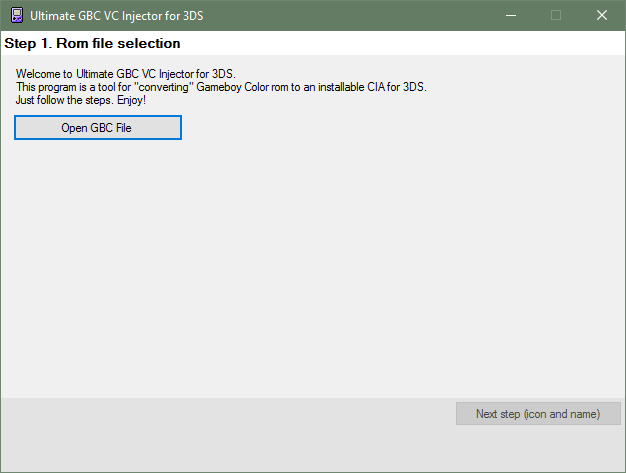The width and height of the screenshot is (626, 473).
Task: Select the 'Welcome to Ultimate GBC VC Injector' line
Action: click(x=125, y=74)
